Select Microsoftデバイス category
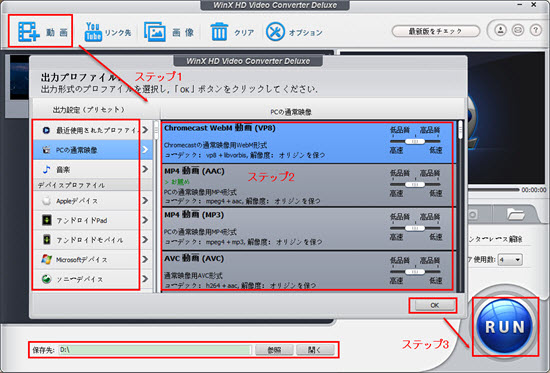 click(x=93, y=260)
